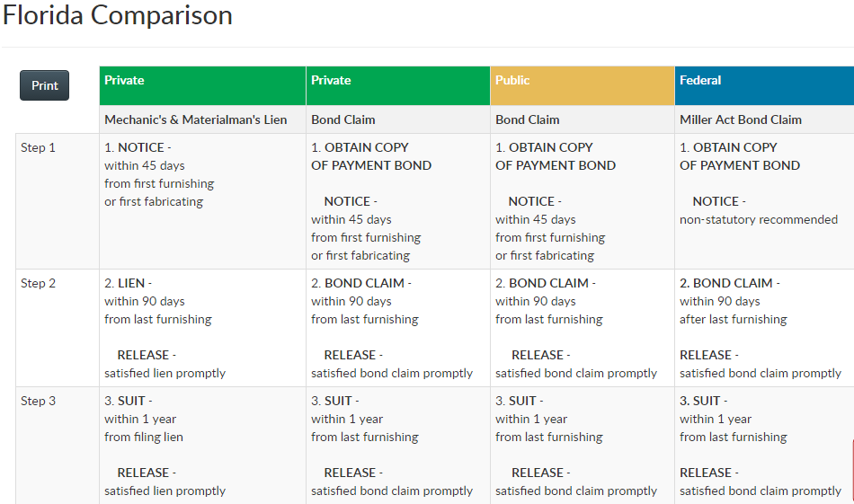Click 'satisfied lien promptly' in Step 2 row

coord(165,373)
